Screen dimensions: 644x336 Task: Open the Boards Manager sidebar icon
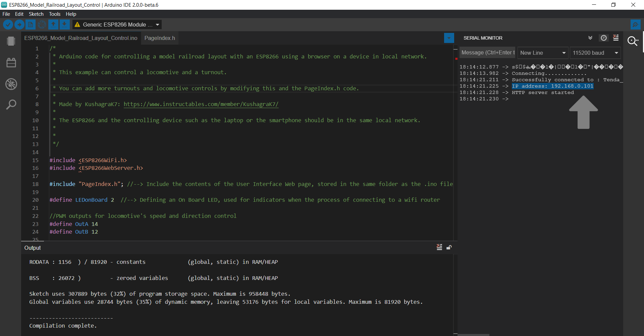(x=11, y=41)
